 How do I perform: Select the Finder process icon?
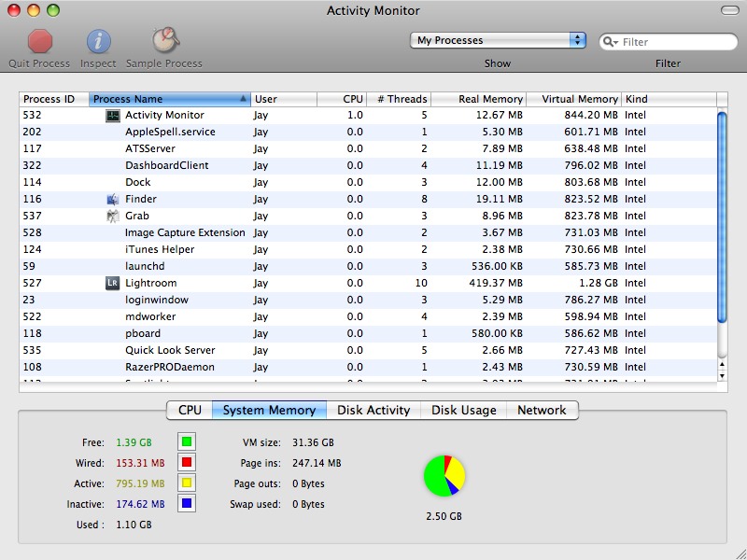click(x=112, y=199)
